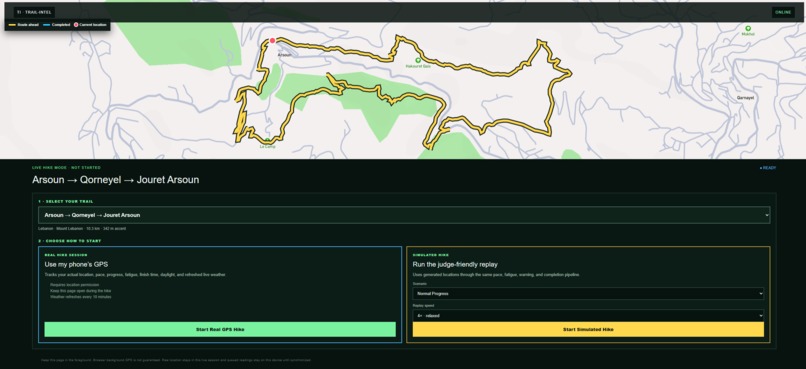Click 'Keep this page open during the hike'

click(x=81, y=291)
